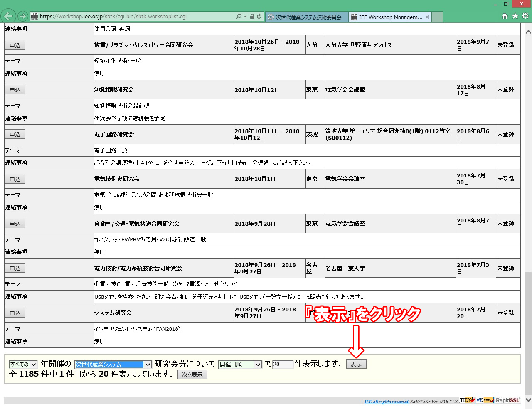
Task: Open the browser Tools gear icon
Action: click(525, 16)
